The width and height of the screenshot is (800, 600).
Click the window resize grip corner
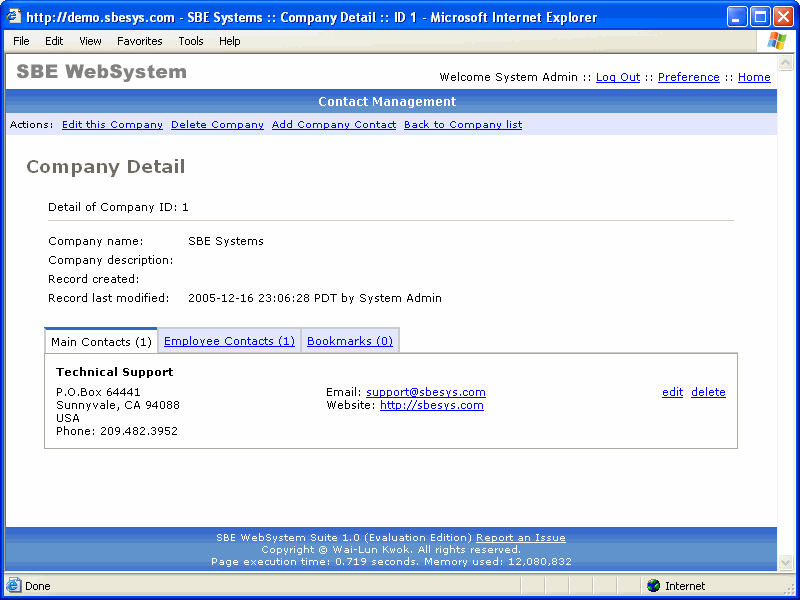pos(788,588)
